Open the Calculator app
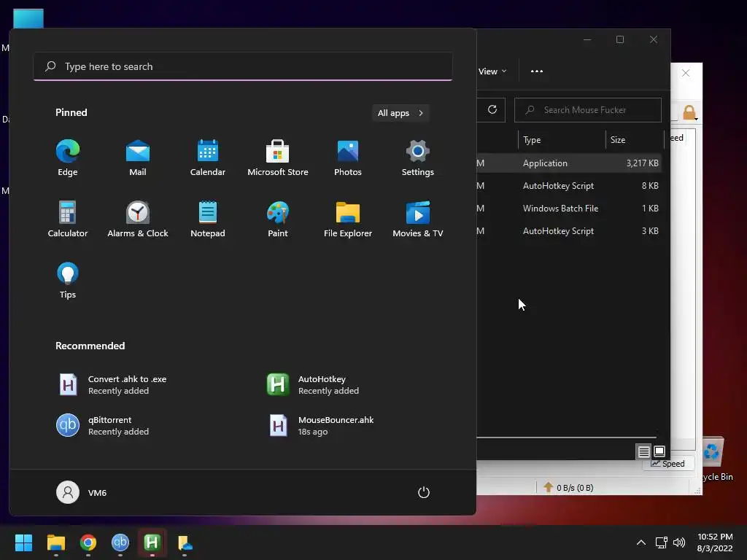747x560 pixels. (x=68, y=219)
